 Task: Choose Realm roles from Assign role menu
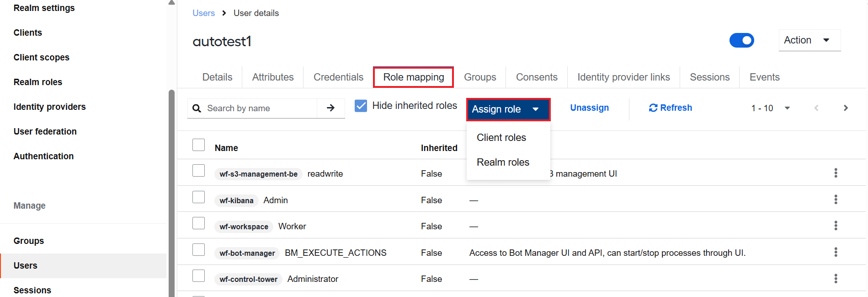coord(503,162)
